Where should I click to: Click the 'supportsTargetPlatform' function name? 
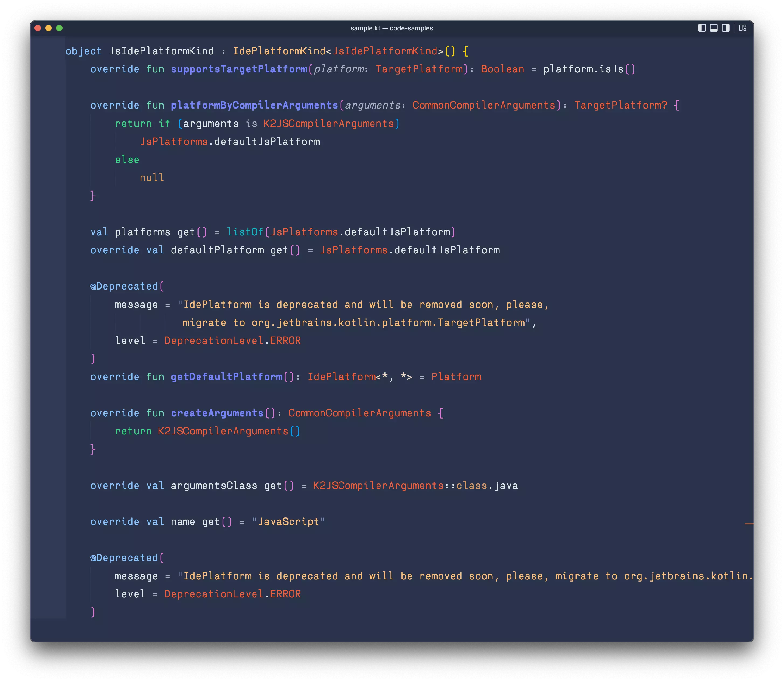pos(239,69)
